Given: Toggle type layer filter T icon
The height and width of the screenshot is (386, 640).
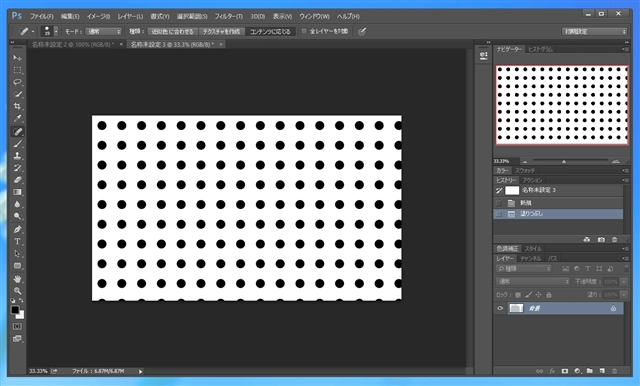Looking at the screenshot, I should tap(587, 268).
